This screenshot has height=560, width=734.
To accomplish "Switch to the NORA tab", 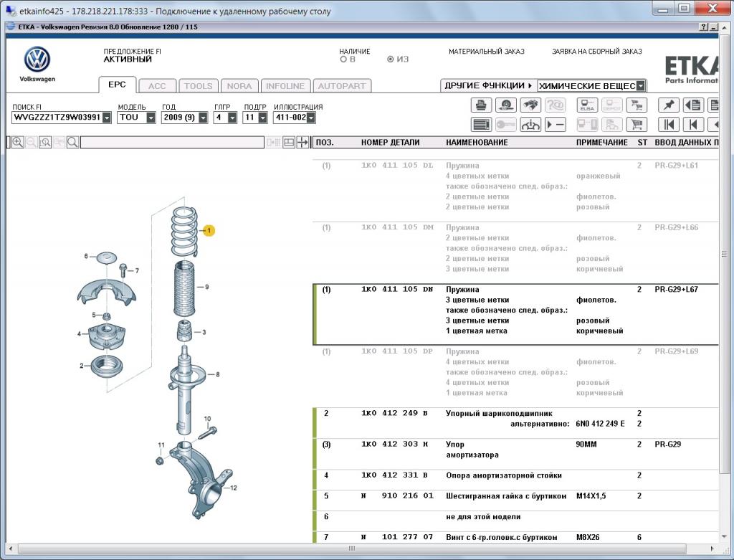I will tap(239, 86).
